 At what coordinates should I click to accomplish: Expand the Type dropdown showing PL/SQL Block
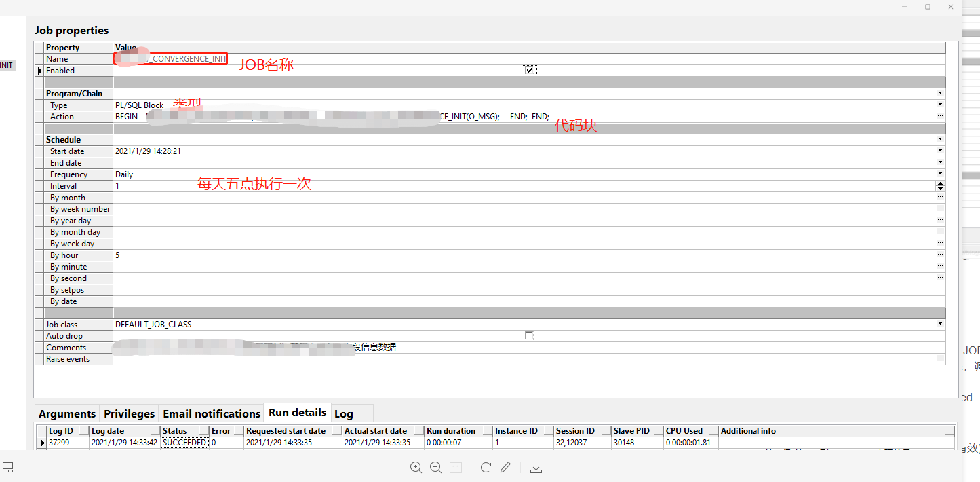[x=940, y=105]
